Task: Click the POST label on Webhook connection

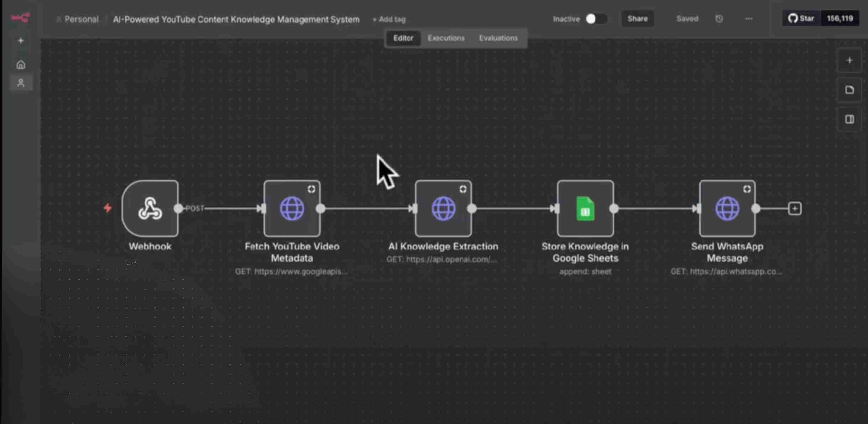Action: (195, 208)
